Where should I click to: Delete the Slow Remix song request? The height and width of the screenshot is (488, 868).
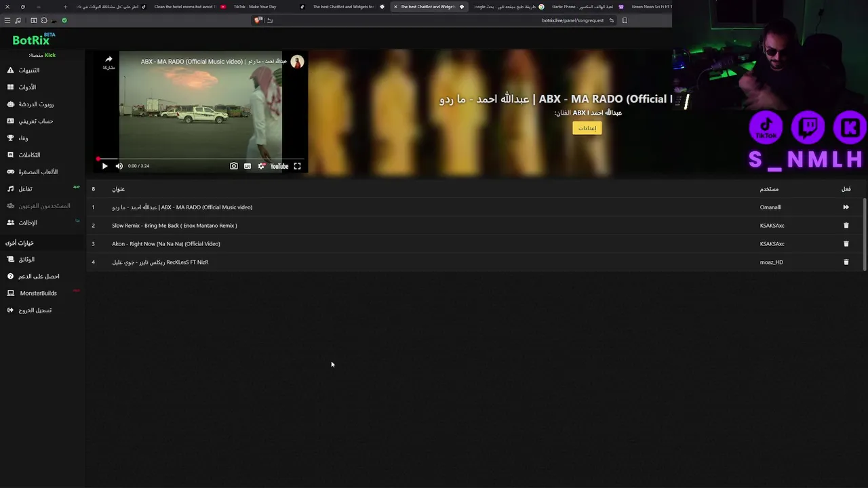(x=846, y=226)
